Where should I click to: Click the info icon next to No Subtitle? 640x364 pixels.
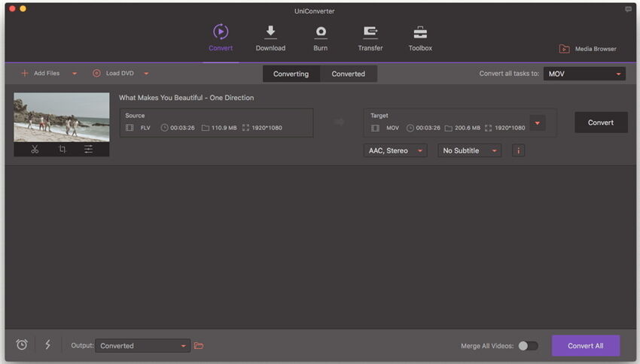click(518, 151)
